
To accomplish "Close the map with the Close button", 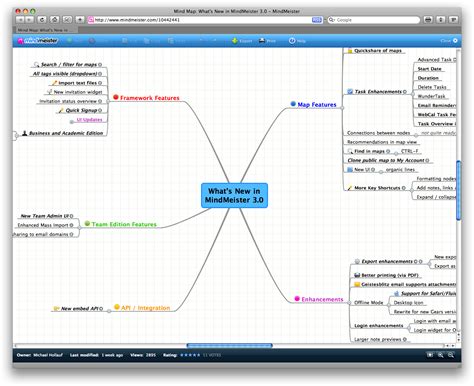I will pos(449,41).
